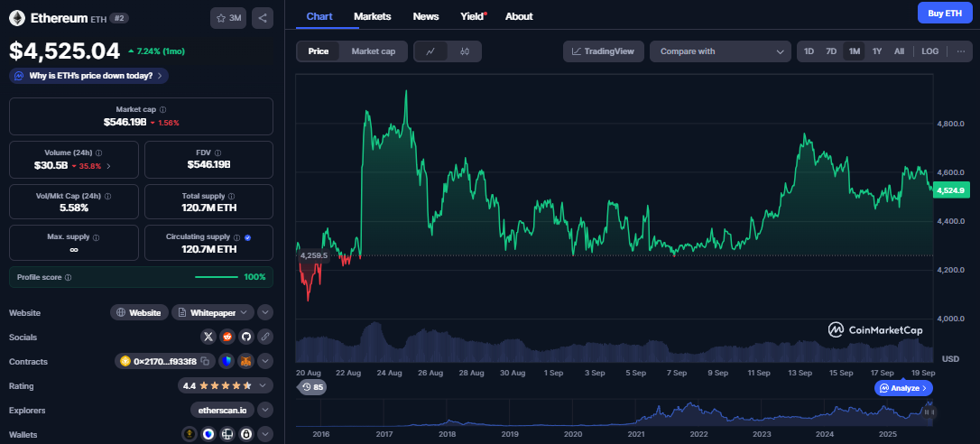Screen dimensions: 980x444
Task: Open the 85 history events badge
Action: 312,388
